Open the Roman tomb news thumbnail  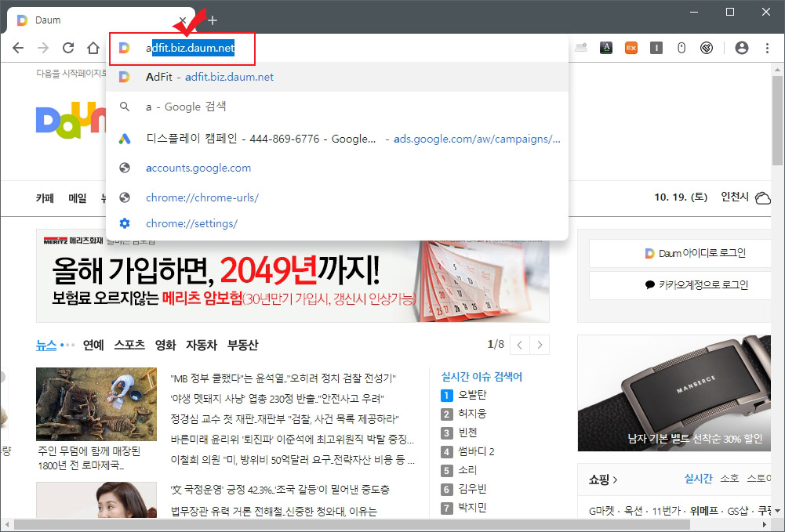pyautogui.click(x=96, y=404)
